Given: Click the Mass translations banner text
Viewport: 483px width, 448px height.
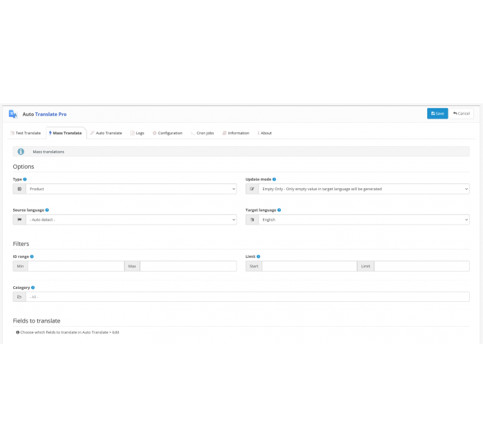Looking at the screenshot, I should coord(48,152).
